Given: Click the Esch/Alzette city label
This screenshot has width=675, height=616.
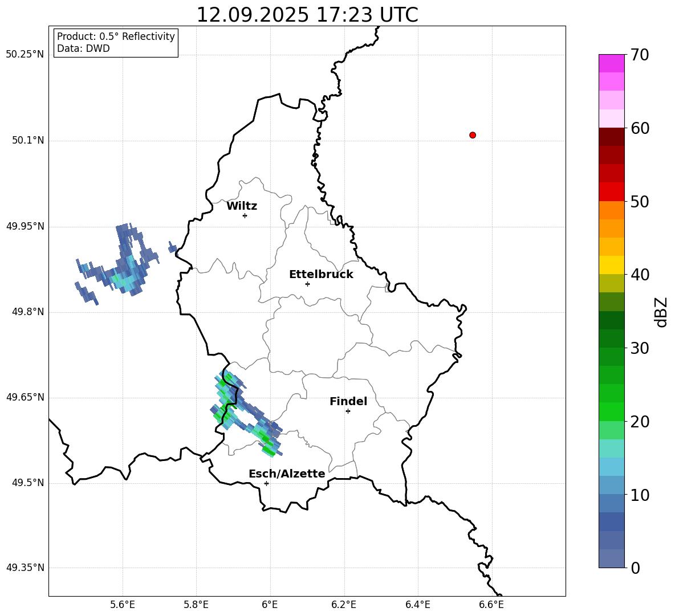Looking at the screenshot, I should coord(287,474).
